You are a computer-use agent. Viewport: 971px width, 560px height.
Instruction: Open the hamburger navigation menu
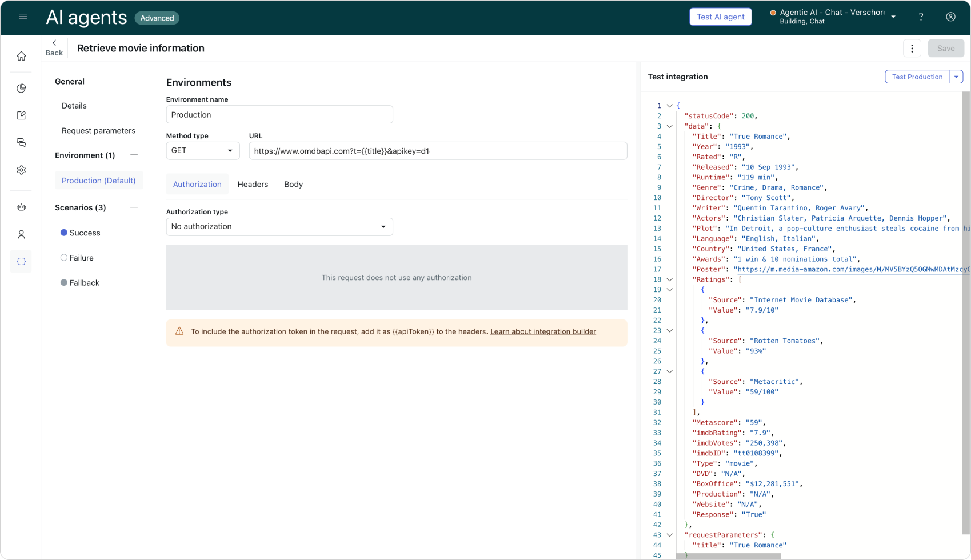pyautogui.click(x=23, y=17)
